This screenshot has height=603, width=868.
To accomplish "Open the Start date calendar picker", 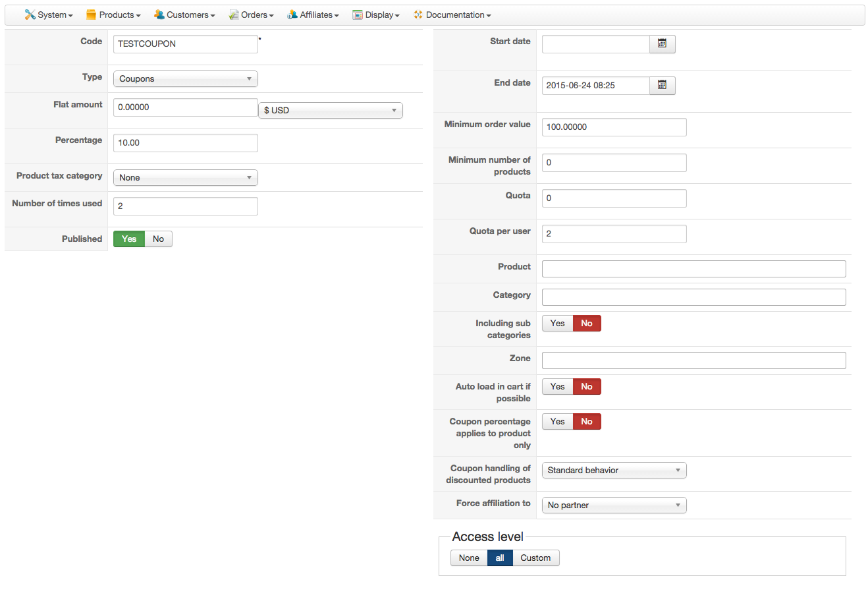I will point(662,43).
